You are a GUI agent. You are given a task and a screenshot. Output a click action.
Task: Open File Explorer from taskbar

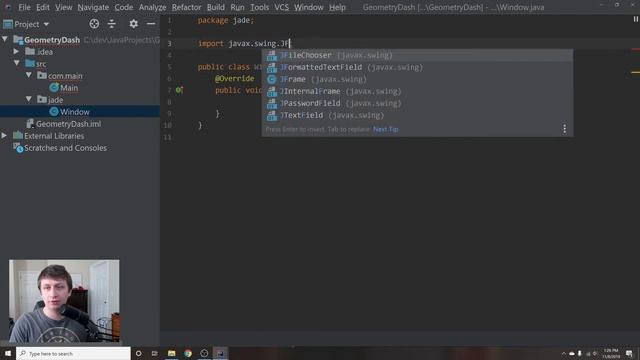pyautogui.click(x=171, y=353)
